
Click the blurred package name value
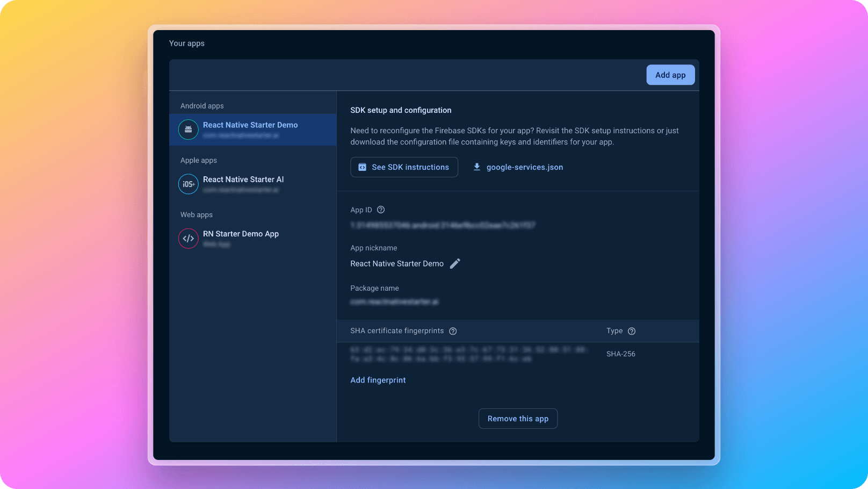394,302
